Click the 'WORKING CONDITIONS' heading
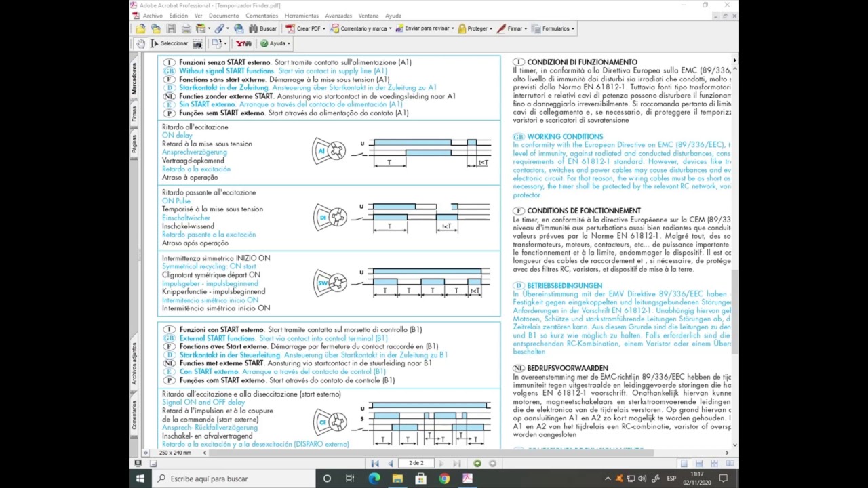The width and height of the screenshot is (868, 488). click(x=565, y=136)
